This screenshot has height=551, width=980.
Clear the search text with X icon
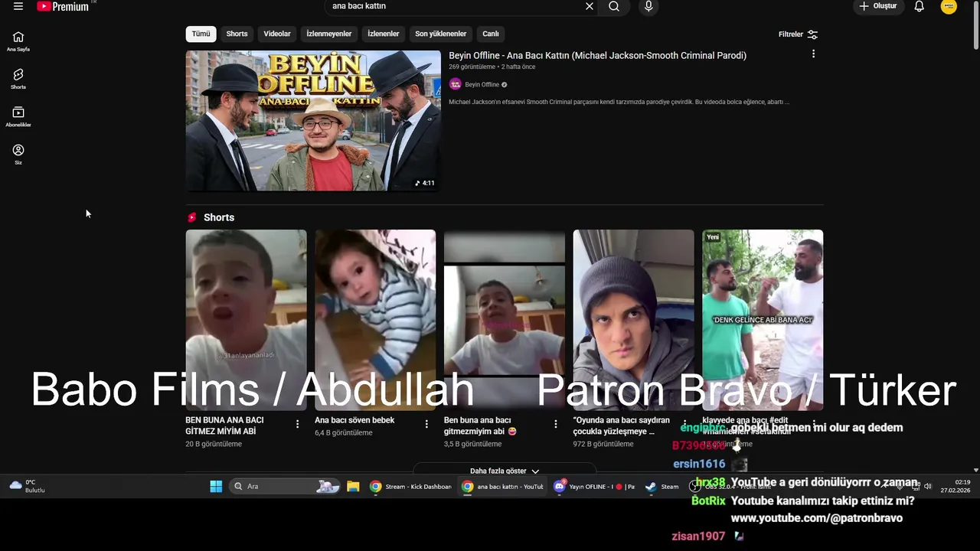(590, 6)
